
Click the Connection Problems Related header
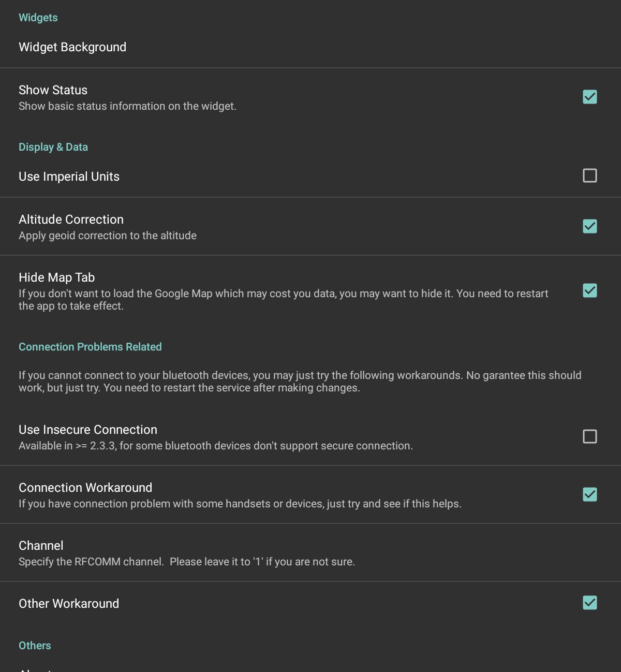[90, 347]
